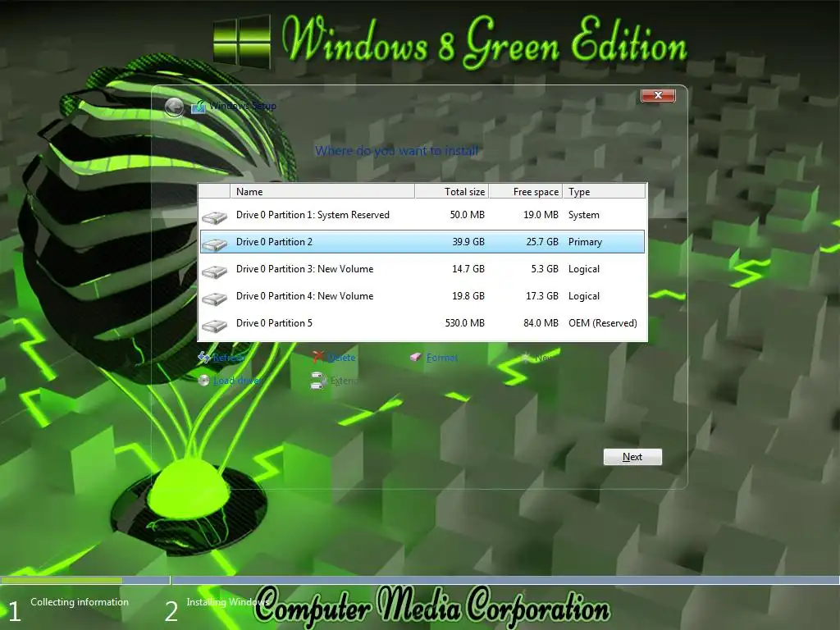Click the Extend link
840x630 pixels.
(x=344, y=381)
